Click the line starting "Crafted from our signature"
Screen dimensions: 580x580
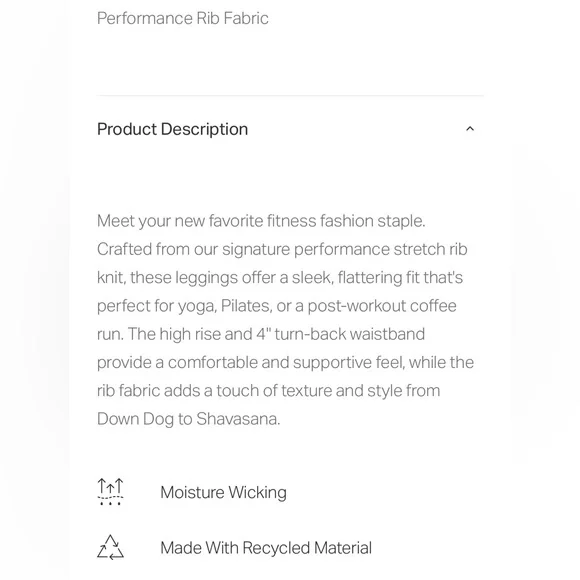click(x=282, y=250)
